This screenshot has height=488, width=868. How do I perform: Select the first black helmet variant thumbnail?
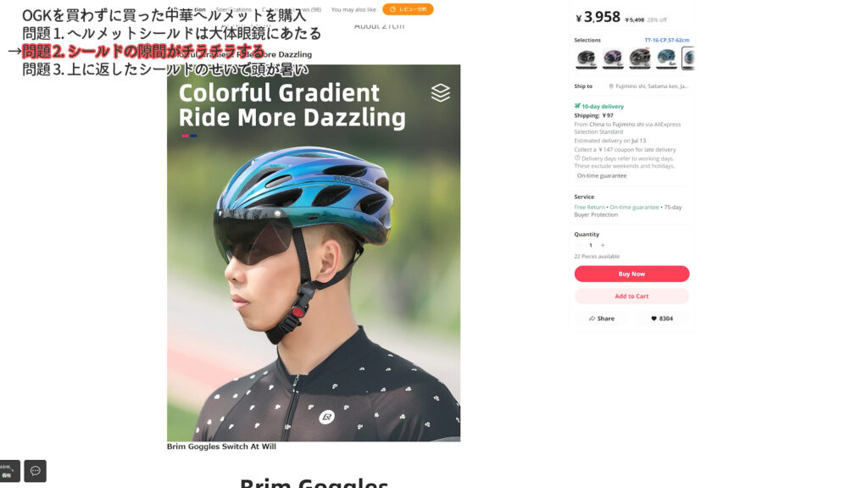[x=586, y=58]
